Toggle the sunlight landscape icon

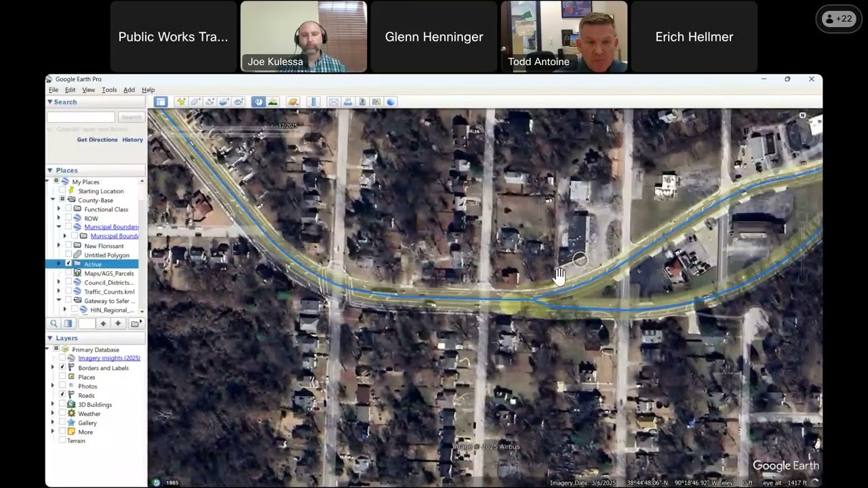pos(273,102)
